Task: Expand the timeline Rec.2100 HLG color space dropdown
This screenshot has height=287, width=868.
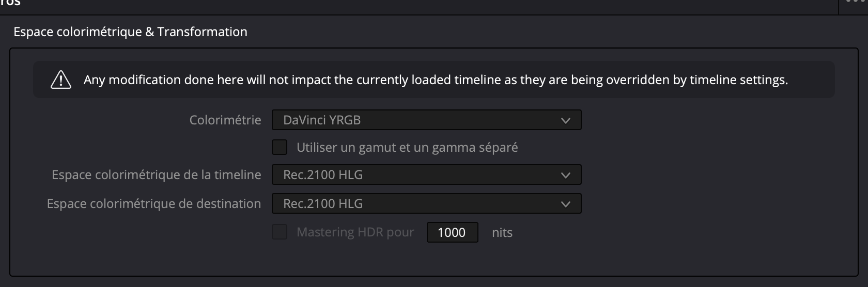Action: tap(426, 175)
